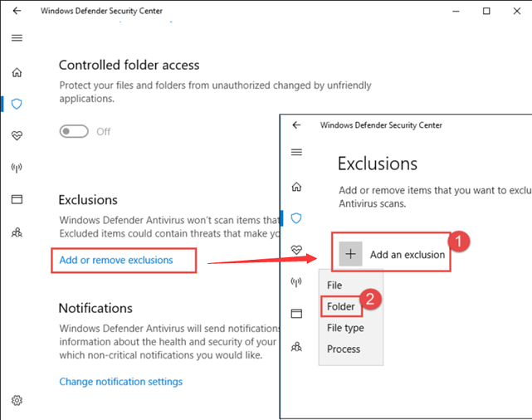Image resolution: width=532 pixels, height=420 pixels.
Task: Click the Controlled folder access heading
Action: coord(129,65)
